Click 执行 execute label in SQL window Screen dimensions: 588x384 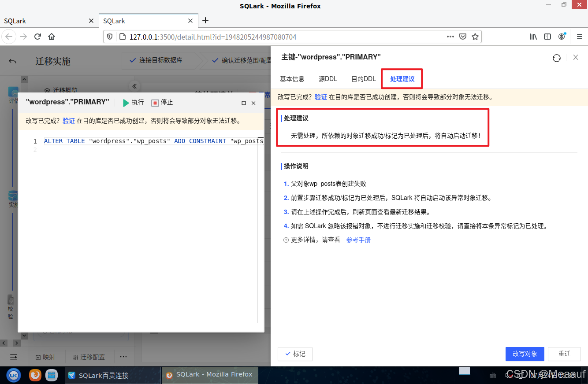138,103
